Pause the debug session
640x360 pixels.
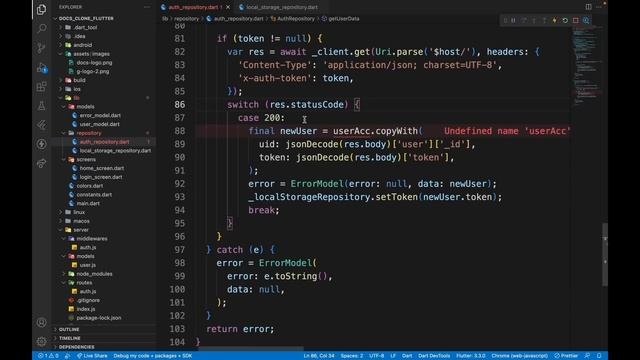pos(513,20)
